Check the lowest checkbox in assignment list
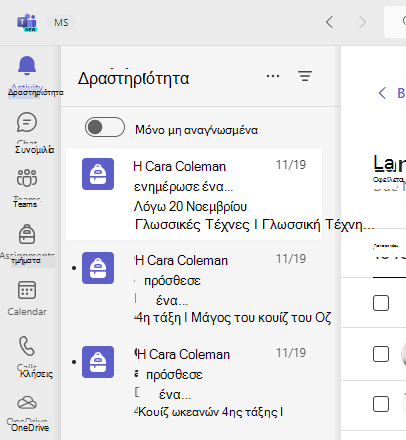The height and width of the screenshot is (440, 406). click(x=381, y=404)
